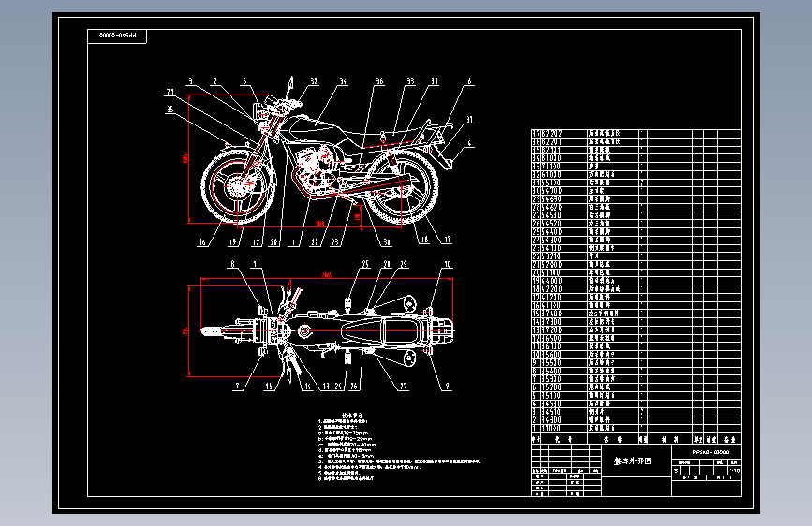This screenshot has height=526, width=812.
Task: Select callout number 2 above the side view
Action: pyautogui.click(x=214, y=81)
